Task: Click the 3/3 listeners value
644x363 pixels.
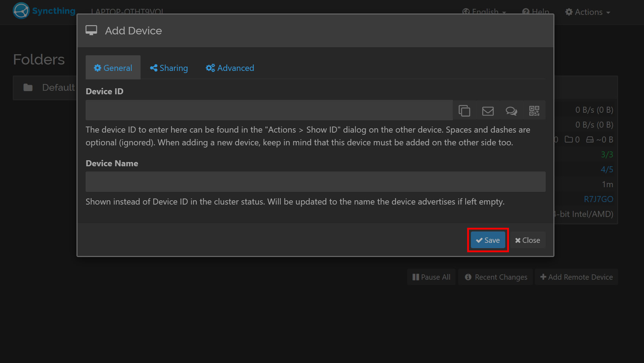Action: [x=607, y=155]
